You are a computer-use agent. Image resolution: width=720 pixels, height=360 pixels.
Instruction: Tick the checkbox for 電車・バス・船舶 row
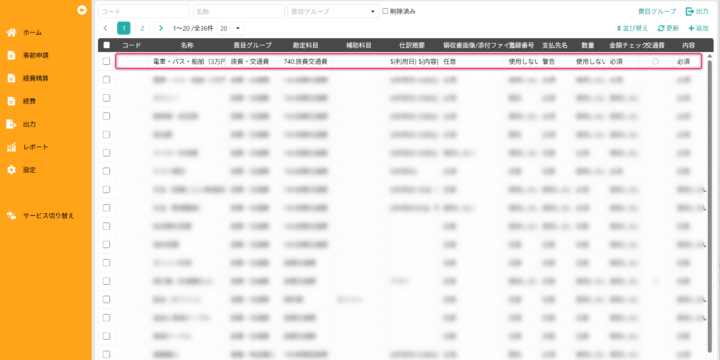click(x=107, y=61)
